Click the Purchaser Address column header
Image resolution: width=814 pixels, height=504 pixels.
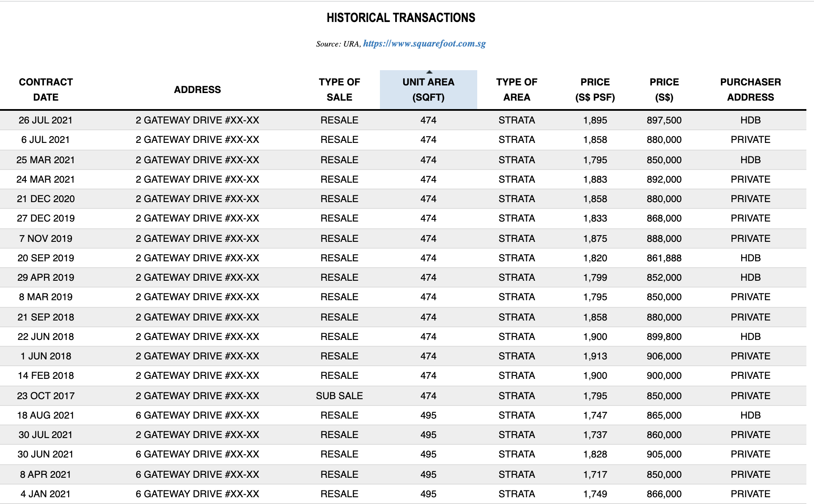point(751,90)
